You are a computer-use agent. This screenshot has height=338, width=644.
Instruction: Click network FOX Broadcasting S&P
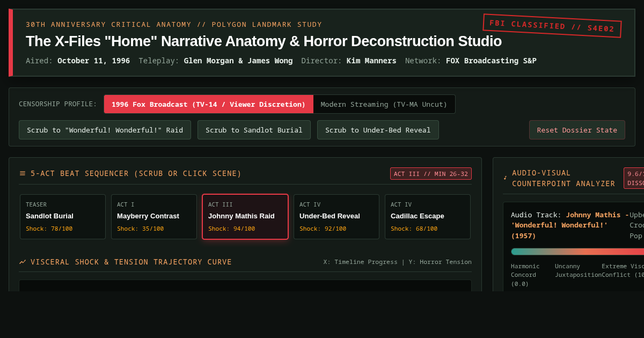491,61
